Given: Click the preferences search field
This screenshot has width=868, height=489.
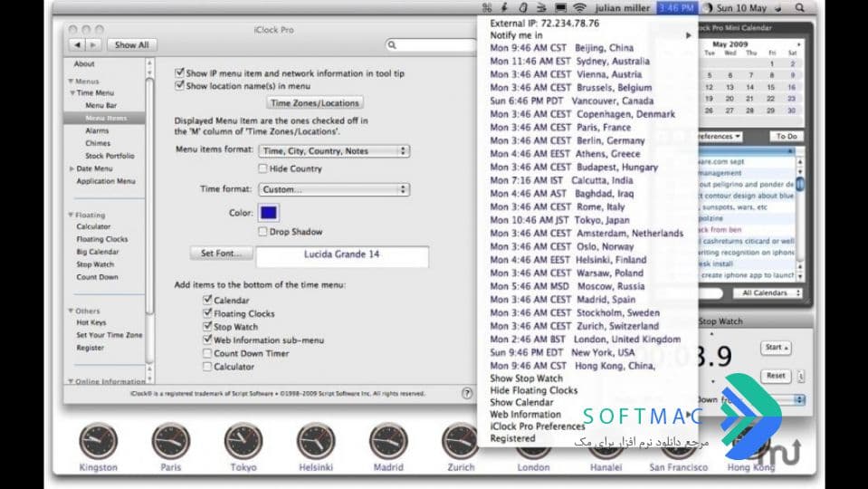Looking at the screenshot, I should click(431, 45).
